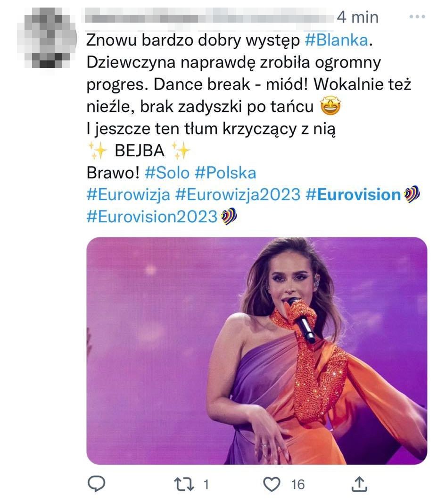446x504 pixels.
Task: Reply to the tweet about Blanka
Action: [x=97, y=484]
